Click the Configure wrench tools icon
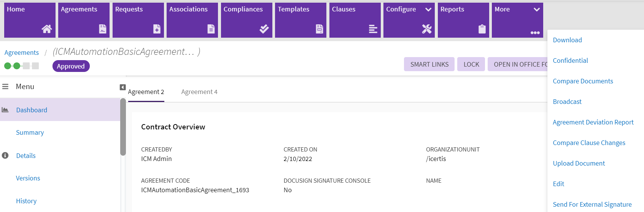The height and width of the screenshot is (212, 644). pos(427,29)
